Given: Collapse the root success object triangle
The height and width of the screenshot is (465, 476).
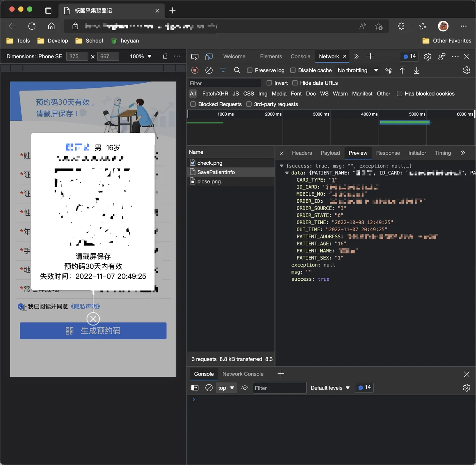Looking at the screenshot, I should pos(282,166).
